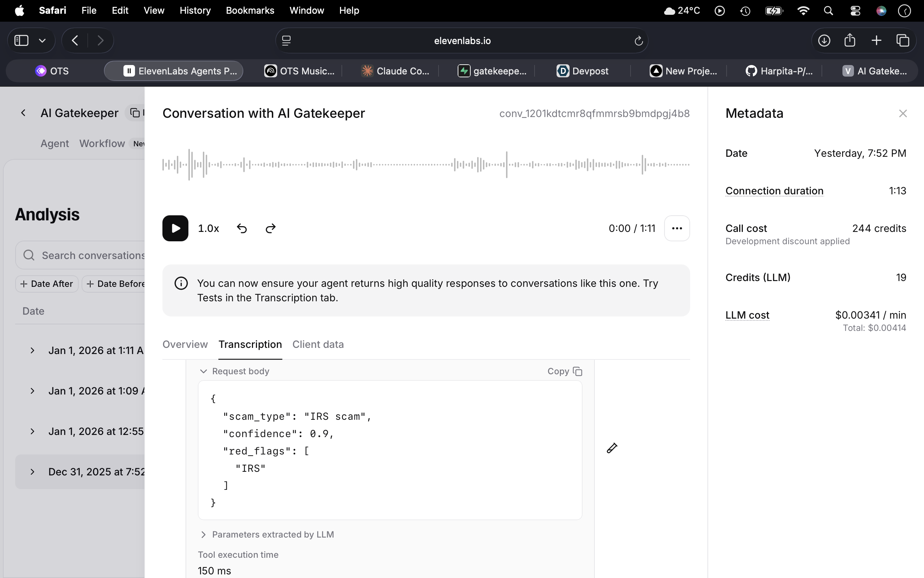924x578 pixels.
Task: Select the Transcription tab
Action: tap(250, 344)
